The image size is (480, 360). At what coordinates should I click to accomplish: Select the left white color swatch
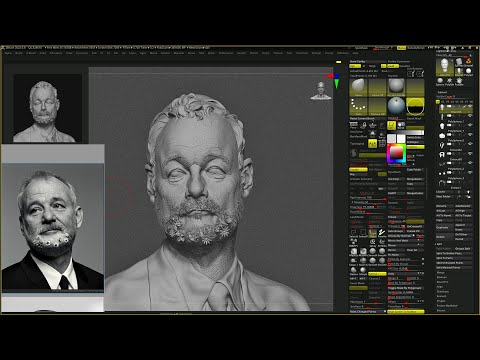[391, 139]
